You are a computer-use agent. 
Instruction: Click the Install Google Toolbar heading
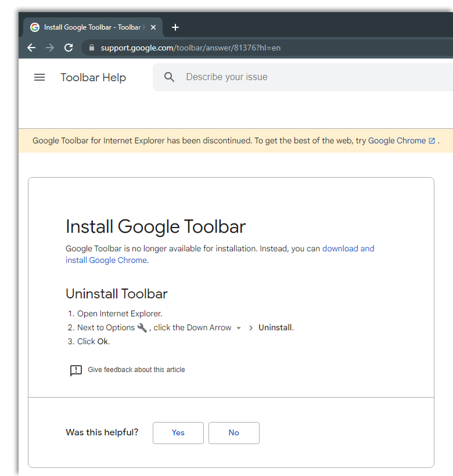click(x=156, y=227)
